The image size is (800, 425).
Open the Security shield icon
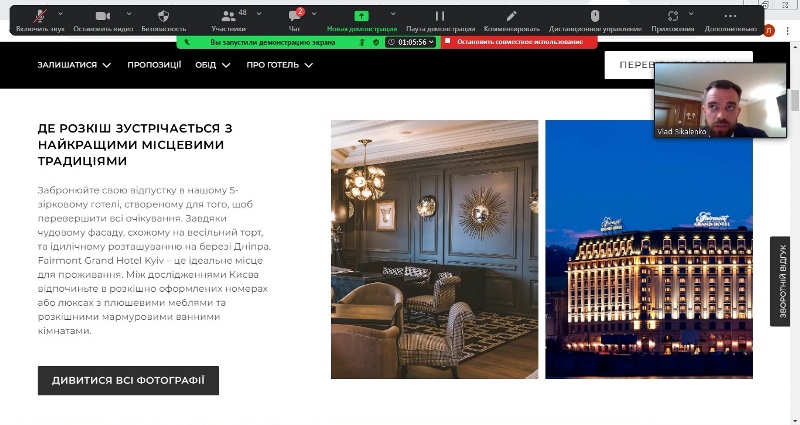click(x=163, y=16)
